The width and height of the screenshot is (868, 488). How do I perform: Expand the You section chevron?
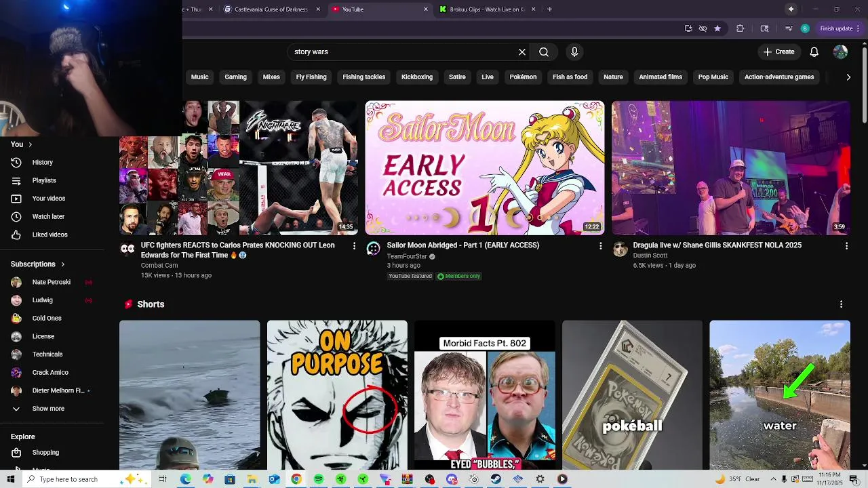click(30, 144)
